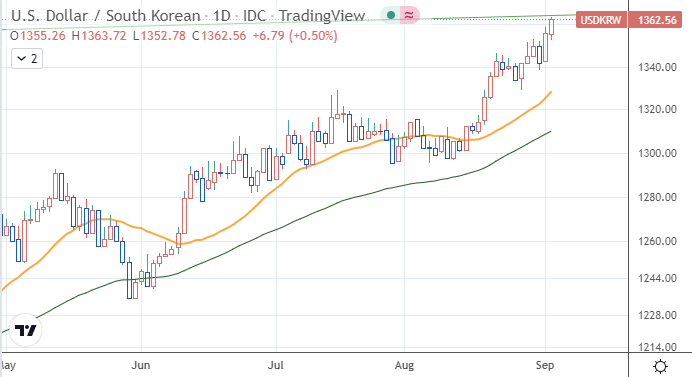Click the pink approximate data icon
This screenshot has width=692, height=377.
409,15
